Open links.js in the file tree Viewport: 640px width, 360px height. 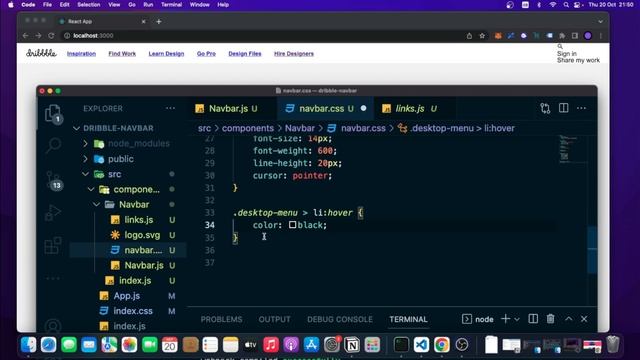[x=139, y=220]
